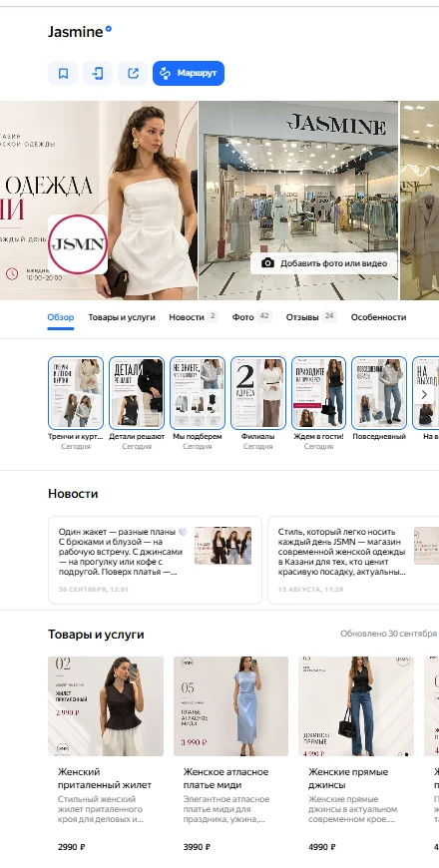Click the blue verified badge next to Jasmine
The width and height of the screenshot is (439, 868).
[x=109, y=29]
